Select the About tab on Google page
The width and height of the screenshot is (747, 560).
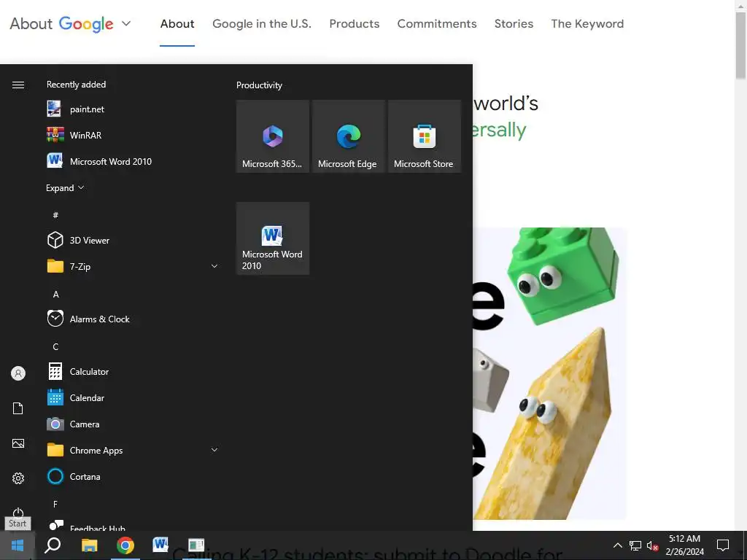coord(177,24)
